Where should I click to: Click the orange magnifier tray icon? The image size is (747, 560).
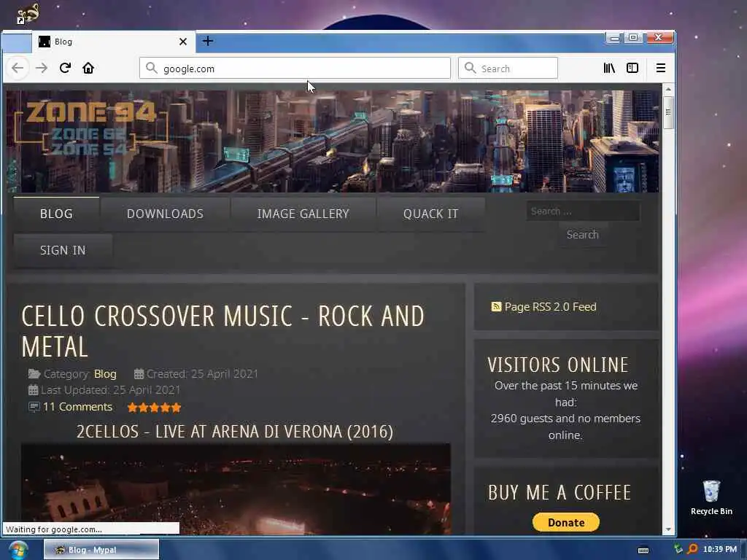pyautogui.click(x=693, y=549)
